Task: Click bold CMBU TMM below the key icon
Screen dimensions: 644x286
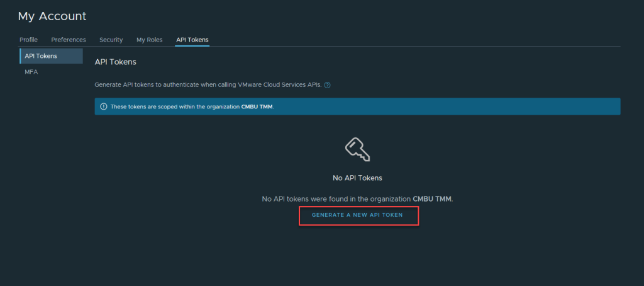Action: [x=431, y=198]
